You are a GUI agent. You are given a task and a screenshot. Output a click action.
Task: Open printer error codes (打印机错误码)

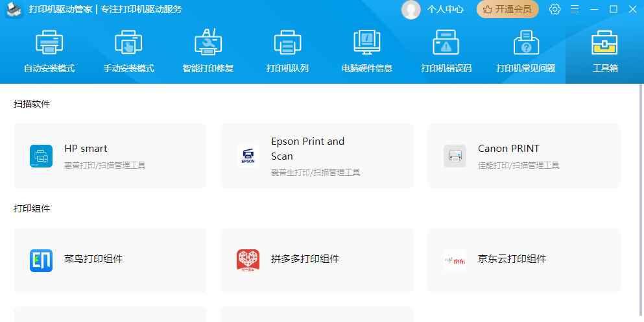click(x=446, y=51)
